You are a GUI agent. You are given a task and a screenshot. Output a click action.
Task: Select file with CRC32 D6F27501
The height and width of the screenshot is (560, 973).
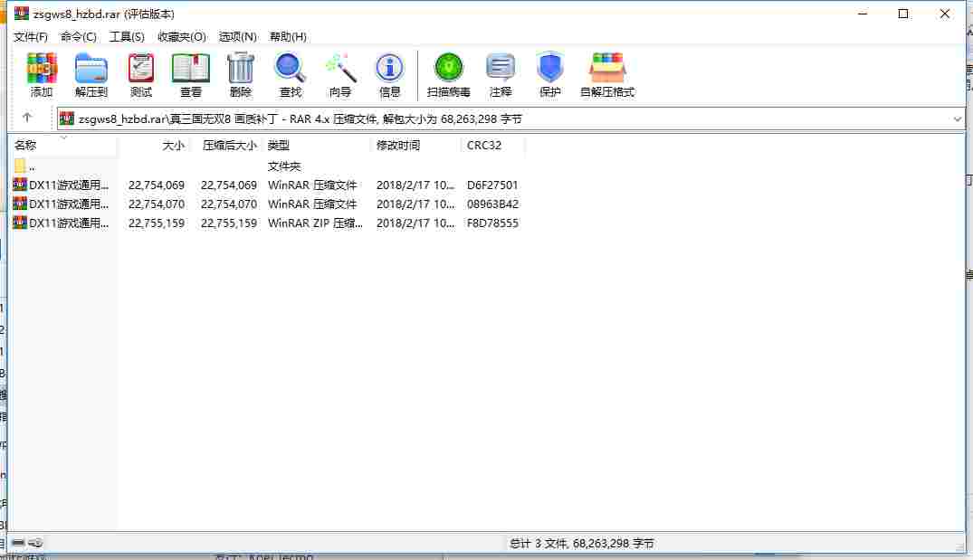(267, 185)
